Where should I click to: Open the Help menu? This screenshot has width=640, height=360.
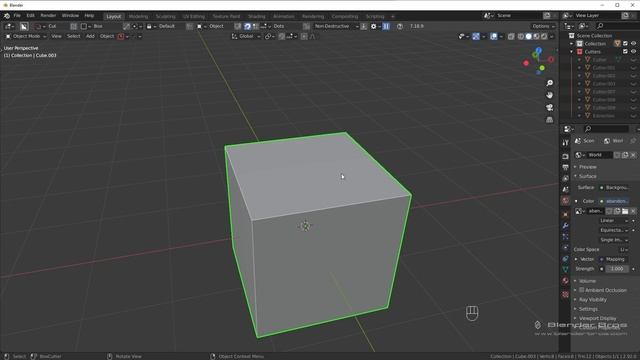pyautogui.click(x=89, y=16)
